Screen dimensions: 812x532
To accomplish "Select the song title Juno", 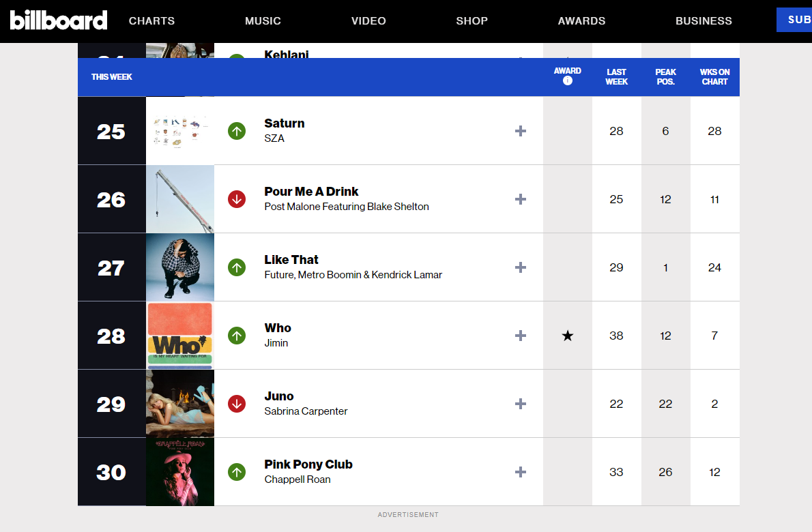I will (278, 396).
